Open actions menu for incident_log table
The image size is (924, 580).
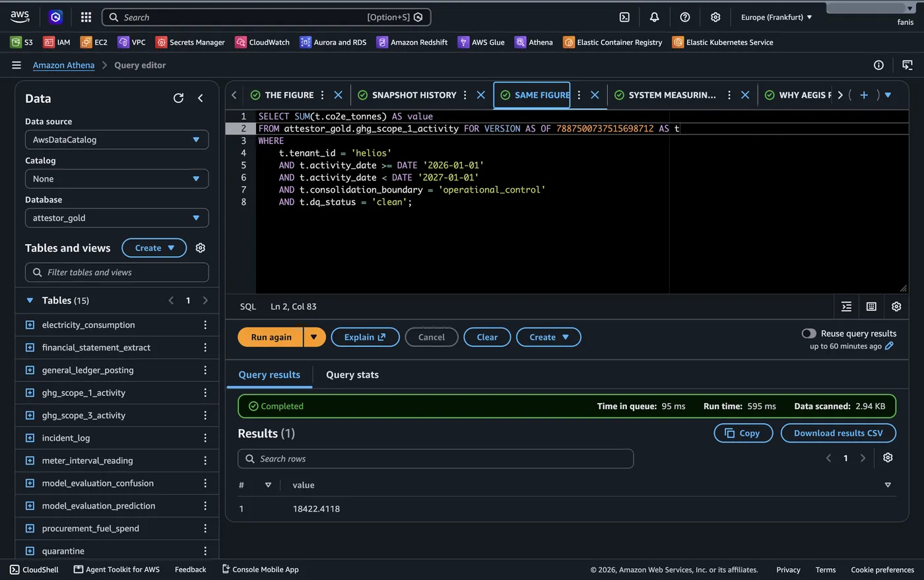[x=205, y=438]
